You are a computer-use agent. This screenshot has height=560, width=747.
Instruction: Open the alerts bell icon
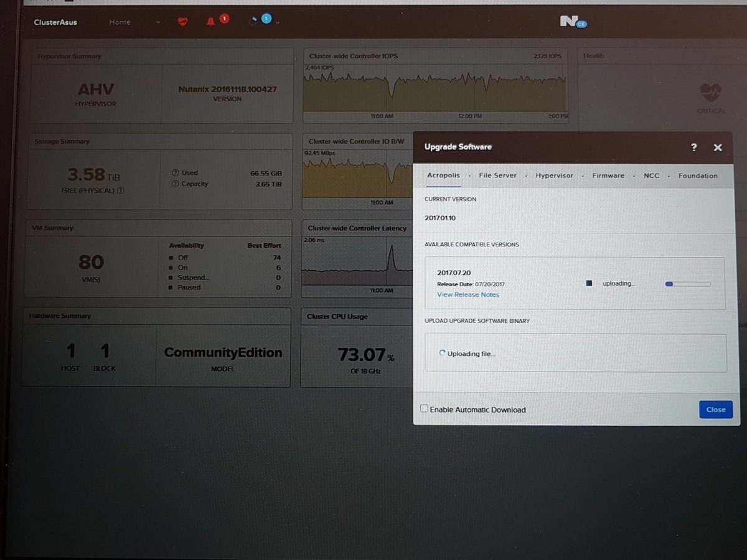[210, 21]
